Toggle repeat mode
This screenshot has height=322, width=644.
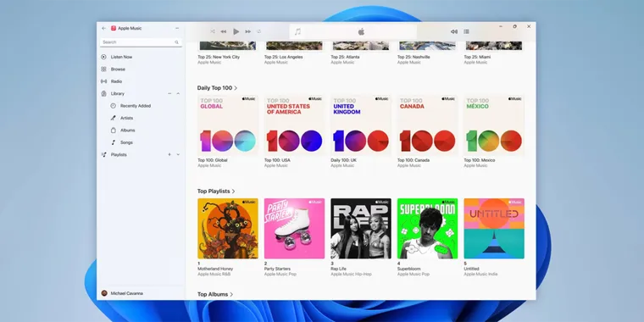[259, 31]
